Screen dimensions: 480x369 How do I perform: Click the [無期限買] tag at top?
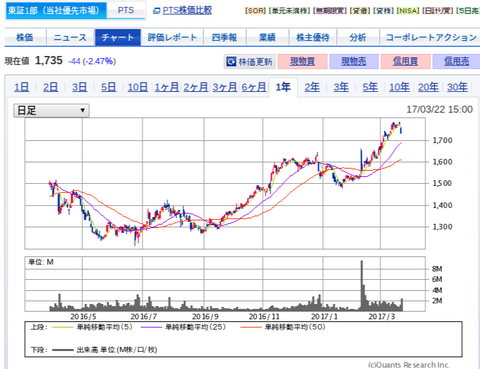click(329, 11)
